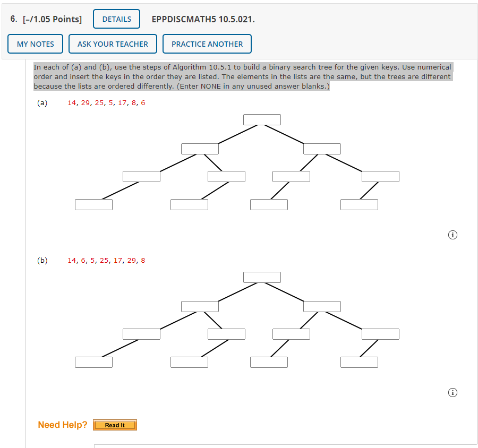Click the Read It help button
Viewport: 478px width, 448px height.
point(115,425)
